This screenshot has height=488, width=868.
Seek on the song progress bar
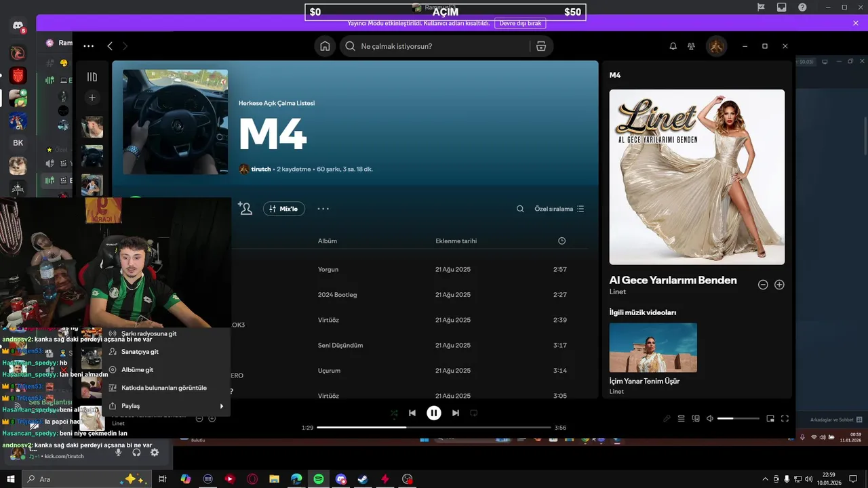434,428
